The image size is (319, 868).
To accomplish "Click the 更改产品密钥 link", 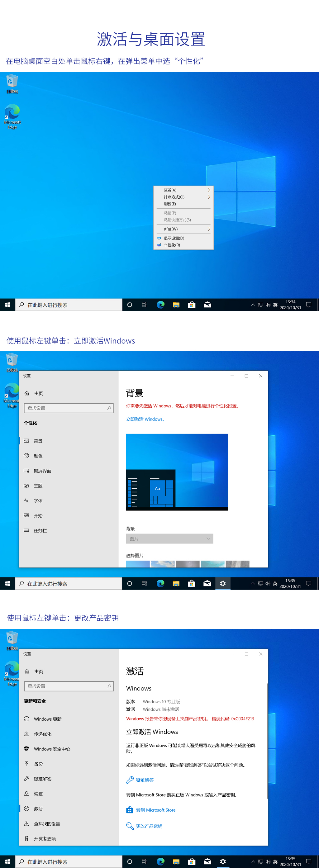I will point(144,826).
